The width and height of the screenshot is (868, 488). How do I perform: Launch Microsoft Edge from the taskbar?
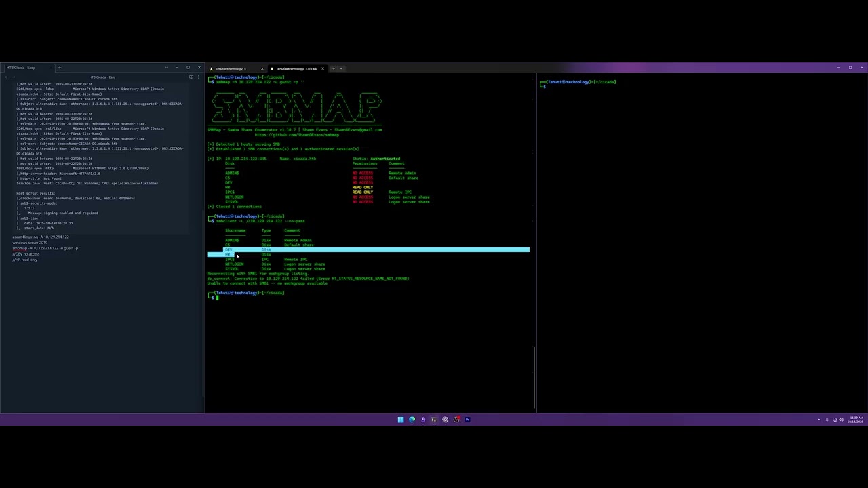(x=412, y=420)
